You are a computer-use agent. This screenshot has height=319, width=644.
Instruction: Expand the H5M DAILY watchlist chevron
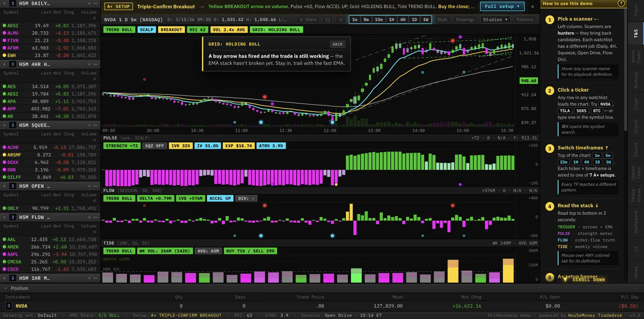click(4, 3)
